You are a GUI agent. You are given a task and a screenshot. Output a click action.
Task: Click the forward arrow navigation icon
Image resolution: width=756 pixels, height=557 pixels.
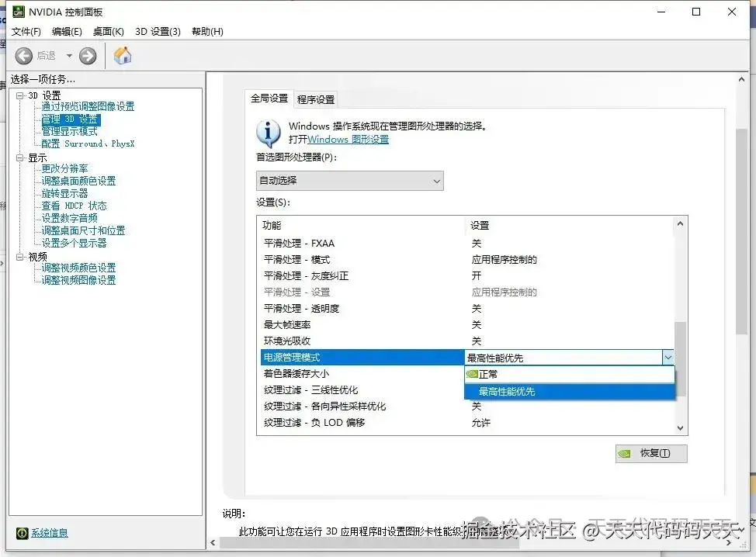pos(88,56)
